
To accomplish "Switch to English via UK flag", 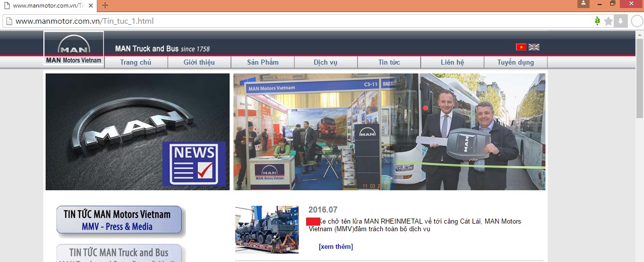I will [x=534, y=47].
